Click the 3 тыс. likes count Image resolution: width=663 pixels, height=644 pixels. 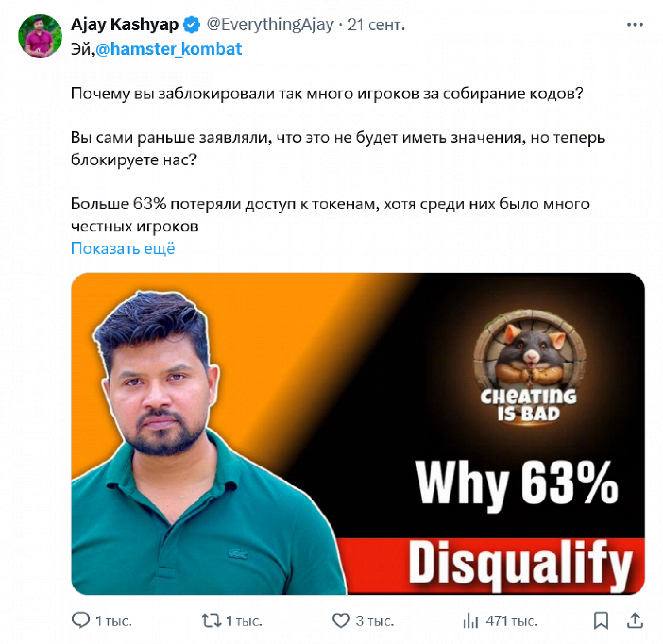click(x=375, y=621)
